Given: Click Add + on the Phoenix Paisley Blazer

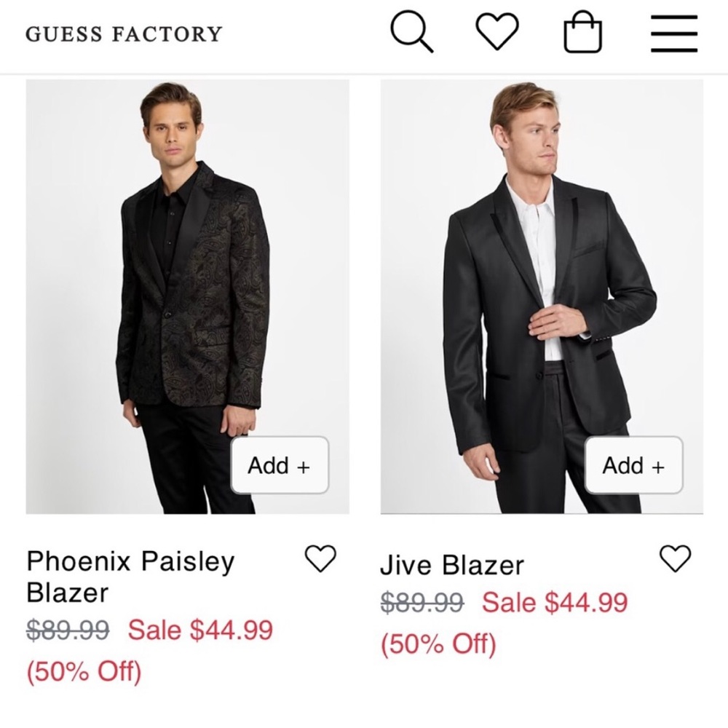Looking at the screenshot, I should (x=279, y=465).
